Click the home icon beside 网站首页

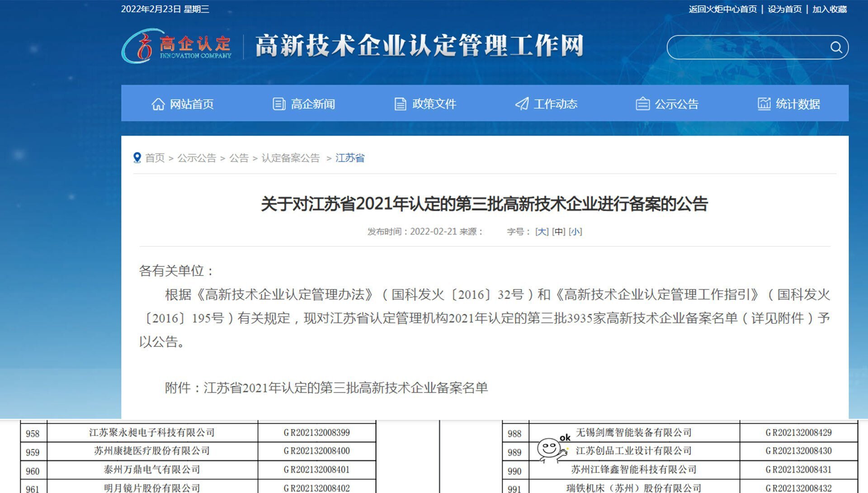click(158, 104)
